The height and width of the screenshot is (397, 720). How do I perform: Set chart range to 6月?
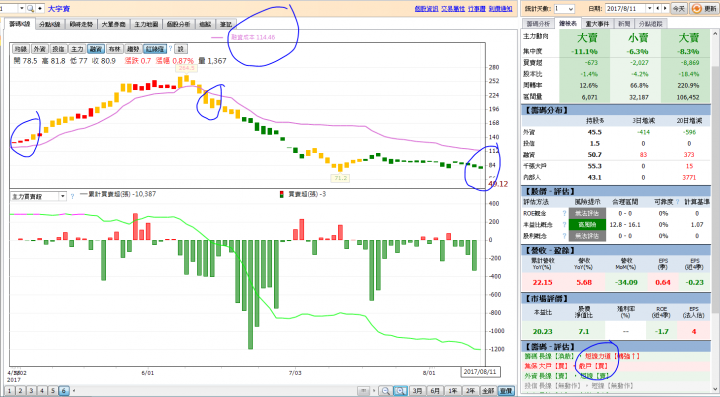click(x=435, y=391)
